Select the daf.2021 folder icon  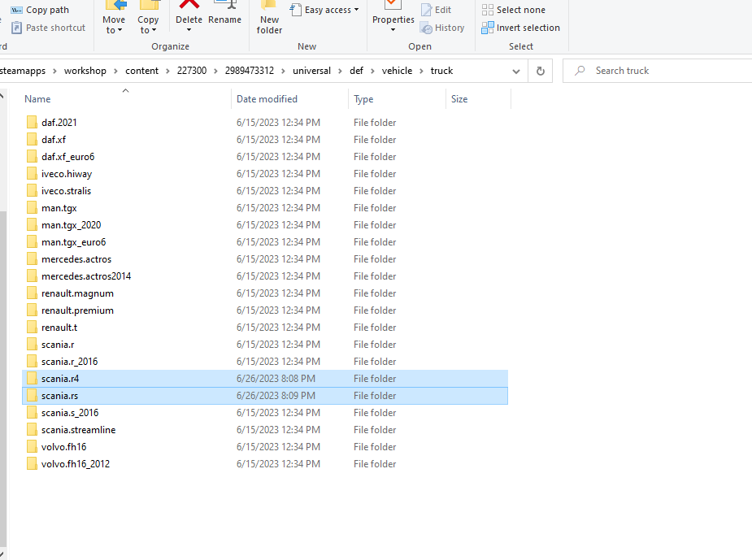32,122
